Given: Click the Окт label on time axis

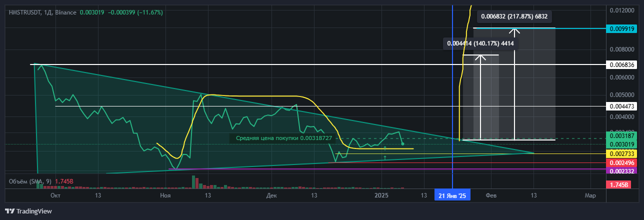Looking at the screenshot, I should point(55,196).
